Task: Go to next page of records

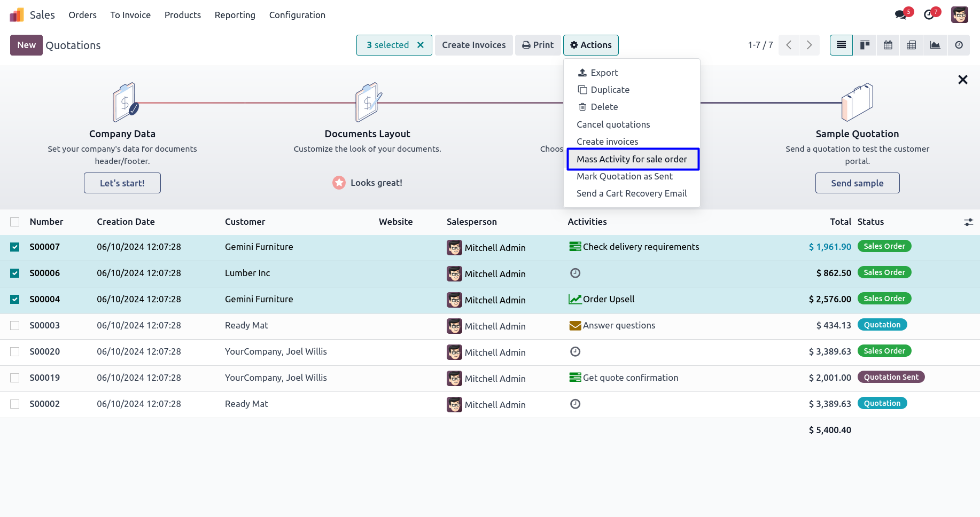Action: coord(809,45)
